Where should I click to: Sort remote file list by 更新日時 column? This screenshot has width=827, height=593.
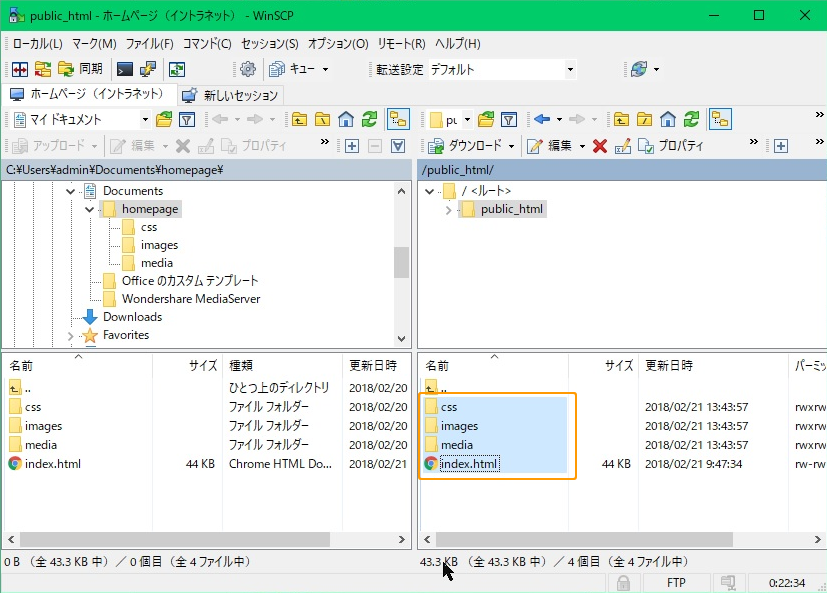point(713,365)
